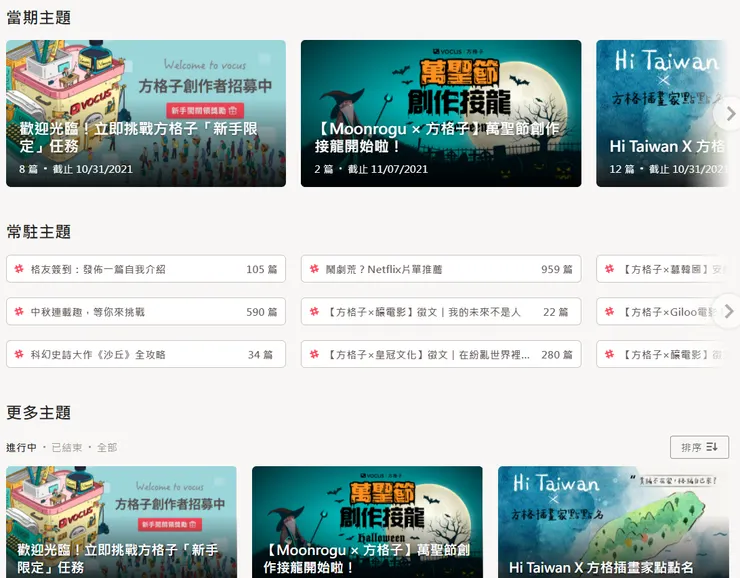Image resolution: width=740 pixels, height=578 pixels.
Task: Click hashtag icon beside 格友簽到 topic
Action: 19,269
